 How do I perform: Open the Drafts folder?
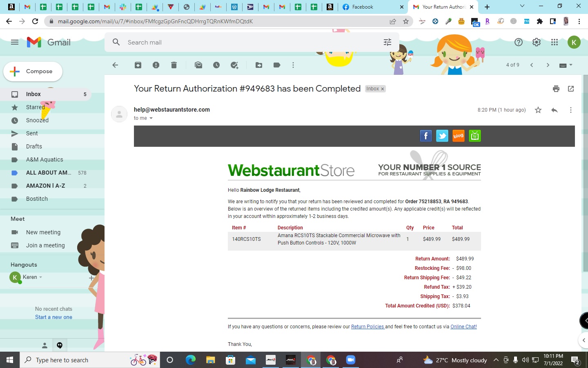[46, 146]
